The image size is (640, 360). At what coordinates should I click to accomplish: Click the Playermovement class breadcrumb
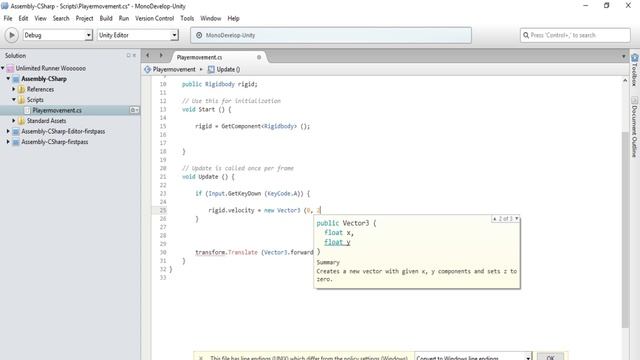(x=170, y=69)
